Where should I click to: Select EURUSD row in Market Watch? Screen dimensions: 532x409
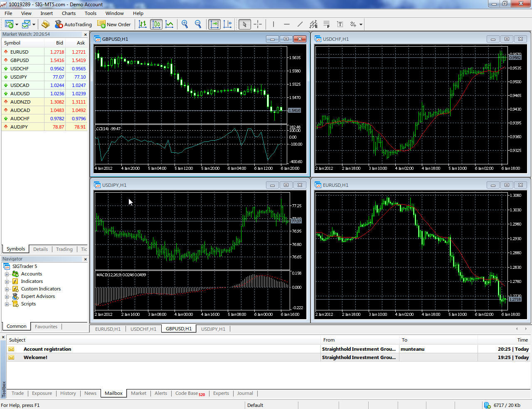point(44,52)
